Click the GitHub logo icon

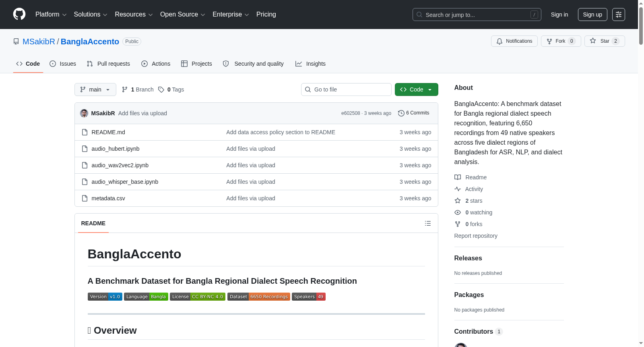[19, 14]
